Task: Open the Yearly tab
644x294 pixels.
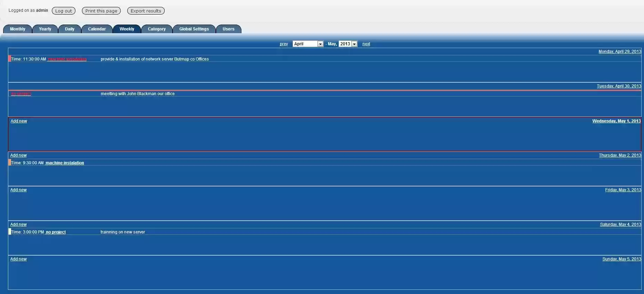Action: pos(45,29)
